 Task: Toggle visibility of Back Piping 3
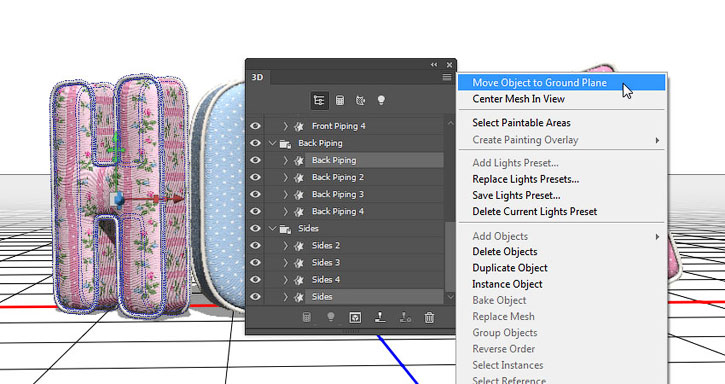[255, 194]
